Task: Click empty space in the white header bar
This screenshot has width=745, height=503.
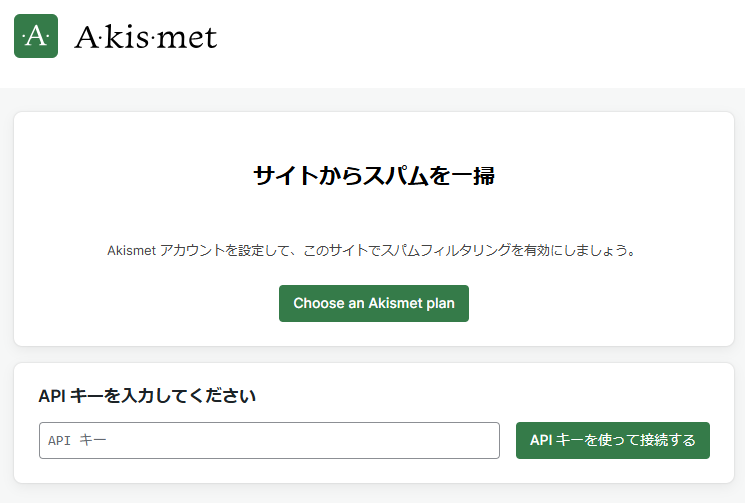Action: 475,43
